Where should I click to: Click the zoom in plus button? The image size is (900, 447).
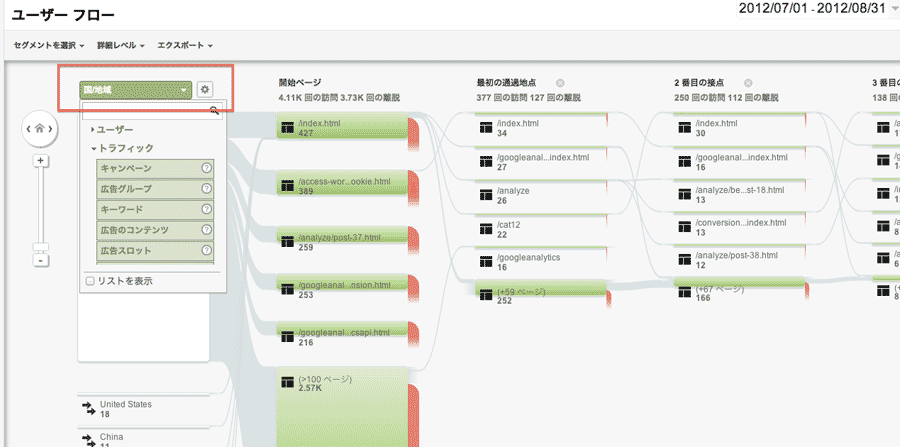40,161
